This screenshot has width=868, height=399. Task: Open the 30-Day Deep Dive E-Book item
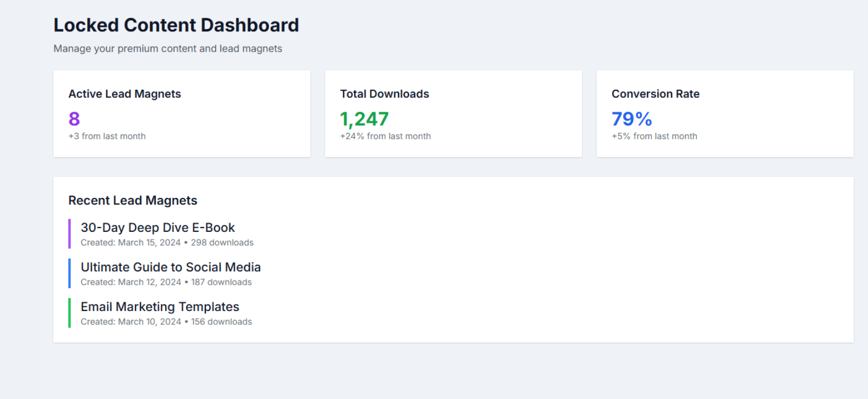tap(158, 228)
